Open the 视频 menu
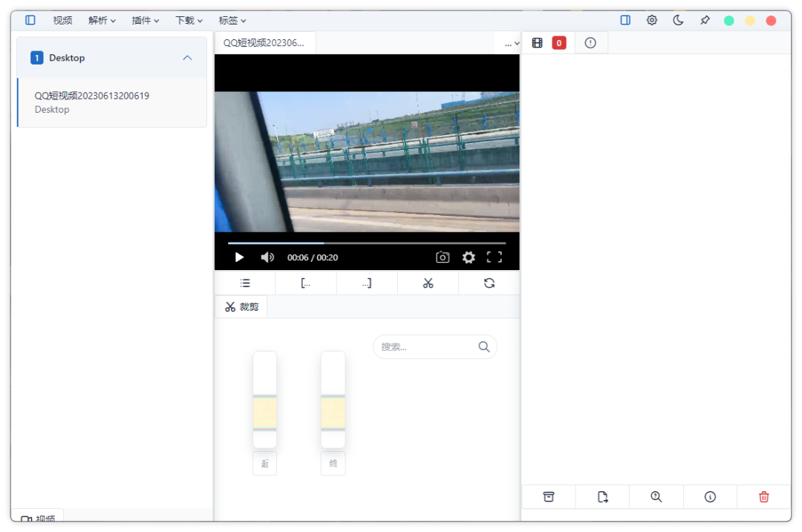 [62, 21]
